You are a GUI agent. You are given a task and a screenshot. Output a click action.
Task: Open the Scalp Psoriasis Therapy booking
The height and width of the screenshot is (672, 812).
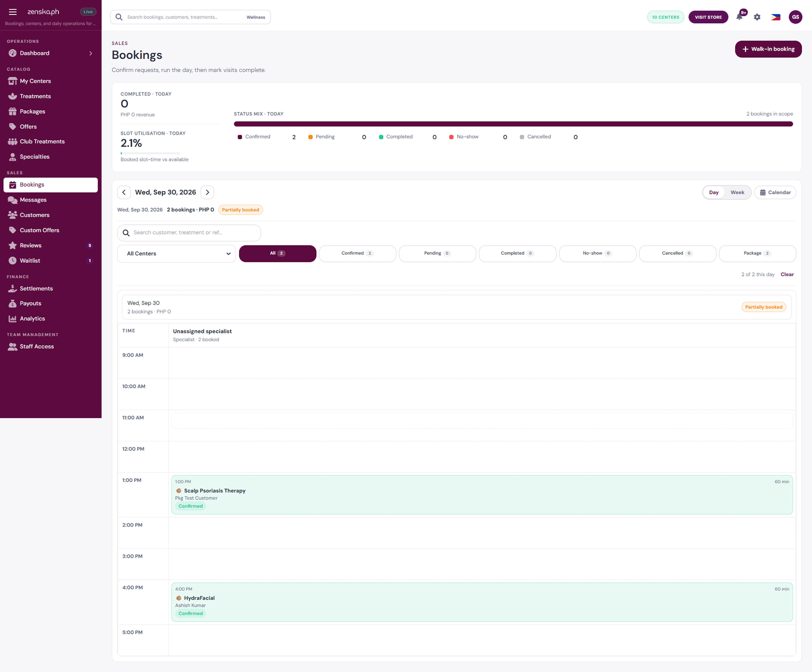[x=482, y=495]
